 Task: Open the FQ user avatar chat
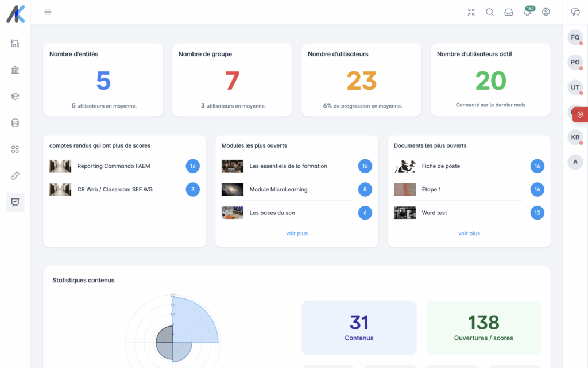pos(575,37)
